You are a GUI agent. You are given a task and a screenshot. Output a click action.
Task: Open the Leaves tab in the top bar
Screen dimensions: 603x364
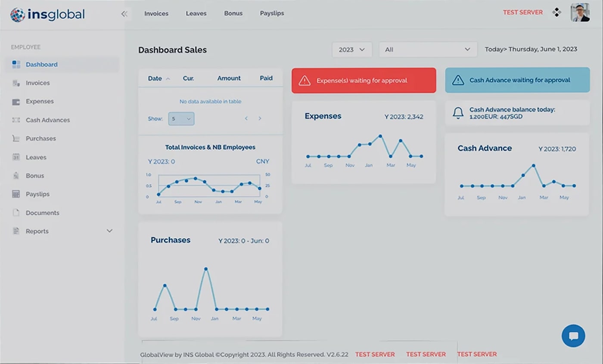pos(196,13)
